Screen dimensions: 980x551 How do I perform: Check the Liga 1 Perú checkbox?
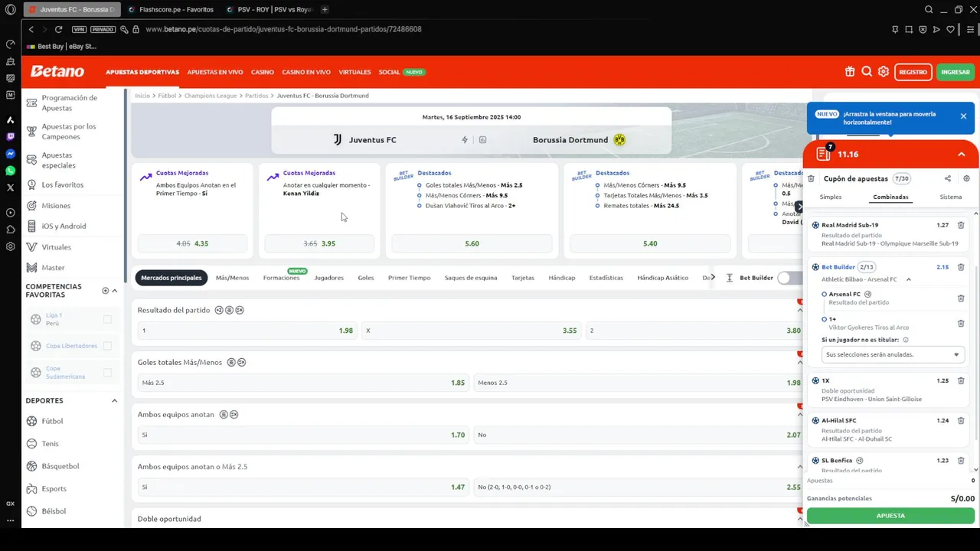[x=107, y=319]
